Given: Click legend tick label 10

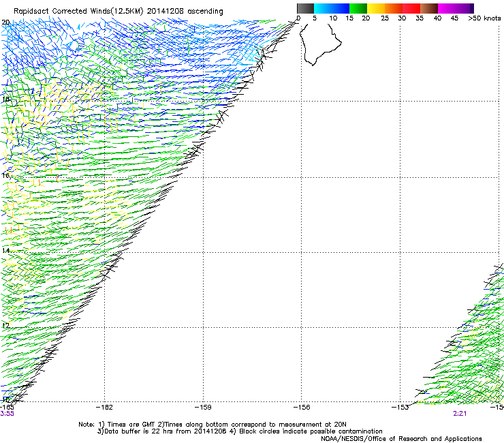Looking at the screenshot, I should (333, 18).
